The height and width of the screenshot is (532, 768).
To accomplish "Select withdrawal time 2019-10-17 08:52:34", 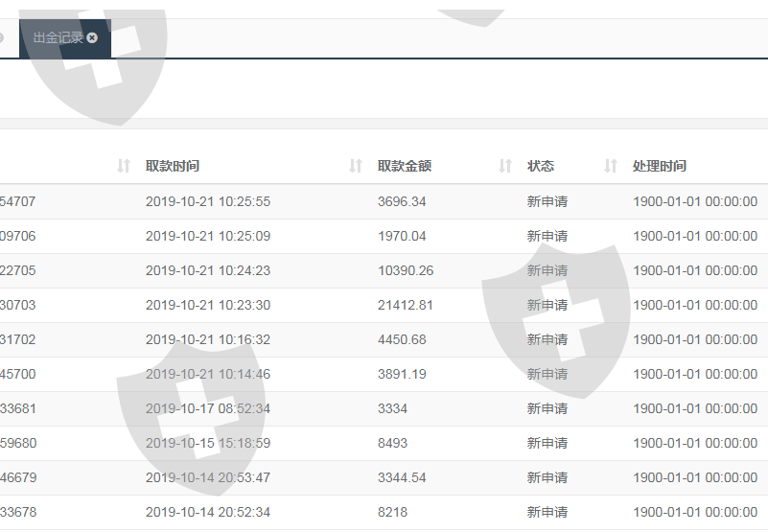I will tap(208, 408).
